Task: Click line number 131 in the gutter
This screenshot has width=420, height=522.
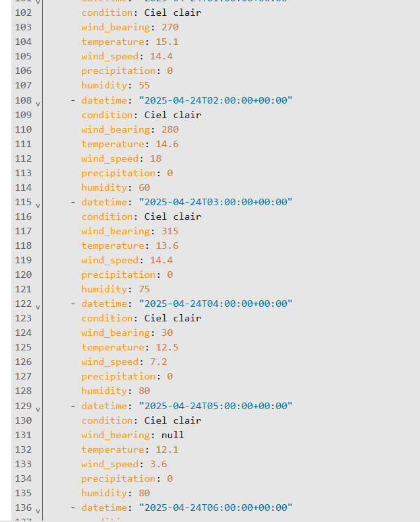Action: point(23,435)
